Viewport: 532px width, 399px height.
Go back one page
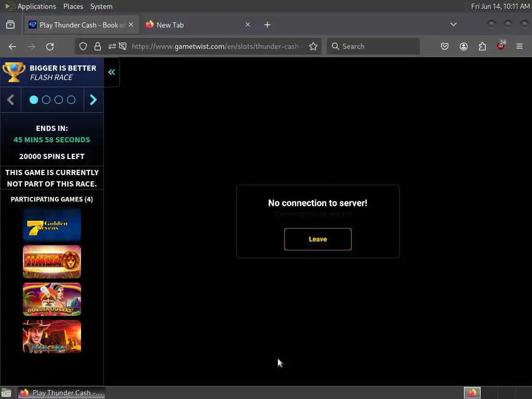tap(12, 46)
